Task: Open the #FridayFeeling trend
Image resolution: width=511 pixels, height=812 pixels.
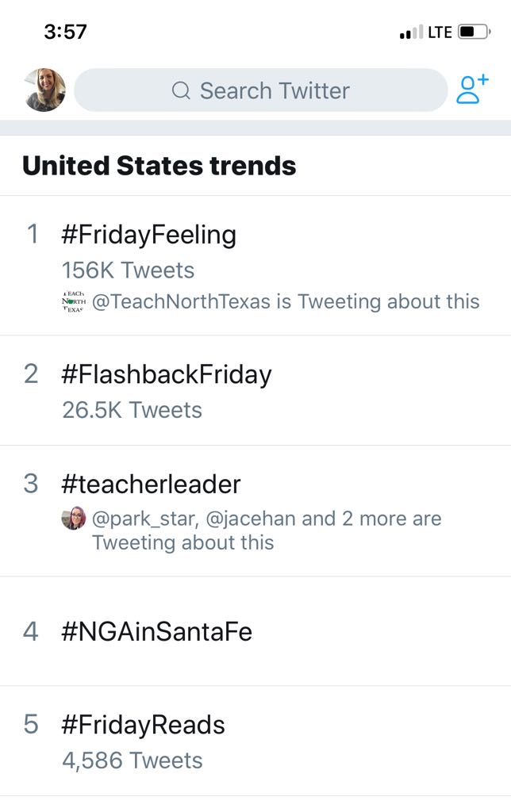Action: click(x=149, y=235)
